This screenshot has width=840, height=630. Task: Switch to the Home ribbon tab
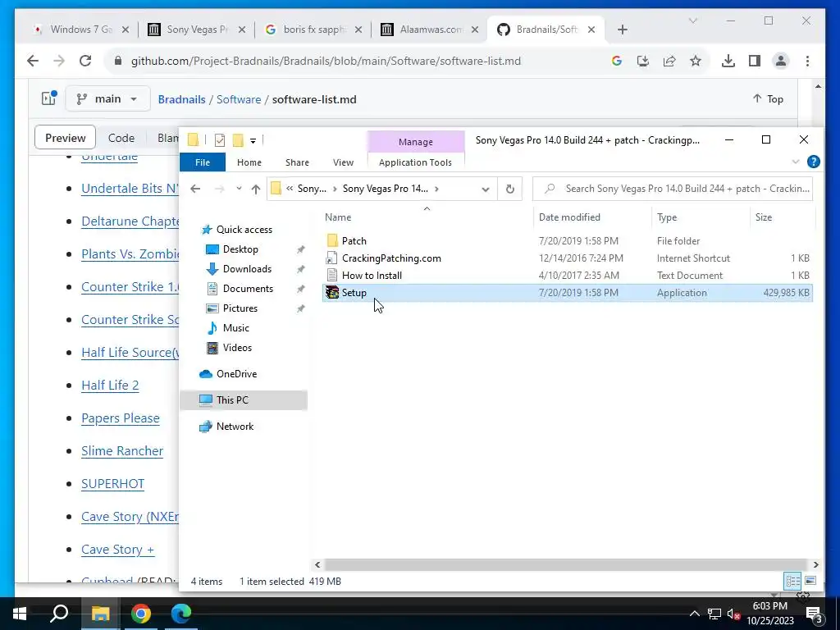[x=249, y=162]
